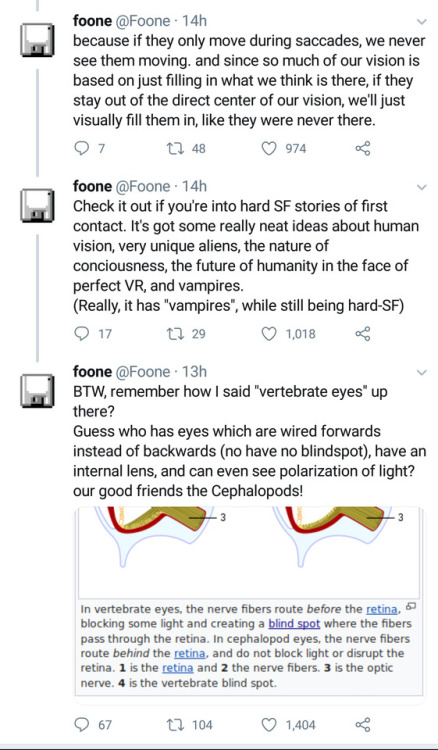Open the floppy disk avatar of the first tweet

point(37,39)
